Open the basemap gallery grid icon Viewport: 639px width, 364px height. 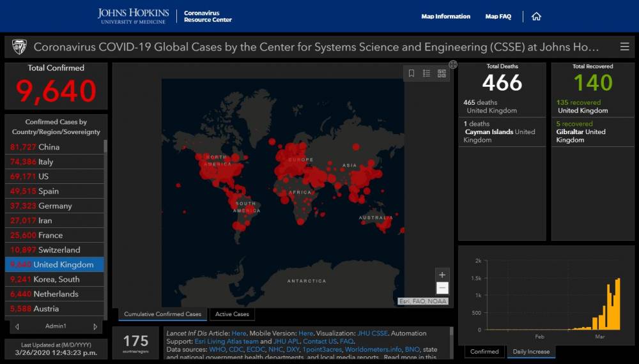point(442,73)
